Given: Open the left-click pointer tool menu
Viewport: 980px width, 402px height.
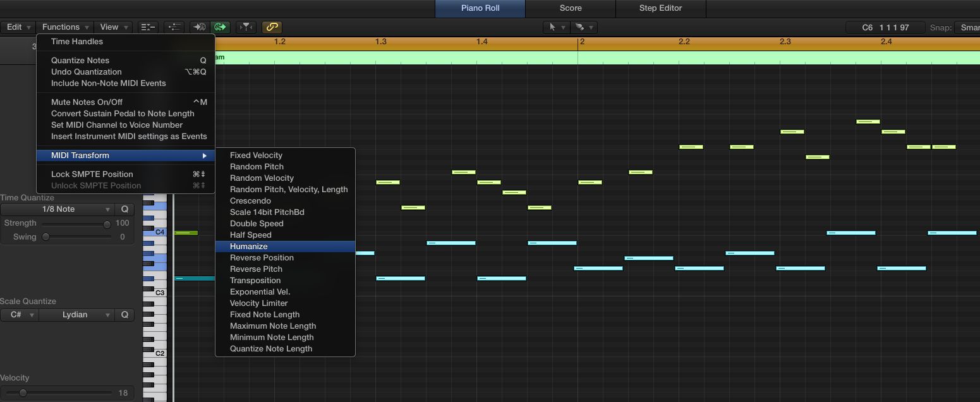Looking at the screenshot, I should coord(556,27).
